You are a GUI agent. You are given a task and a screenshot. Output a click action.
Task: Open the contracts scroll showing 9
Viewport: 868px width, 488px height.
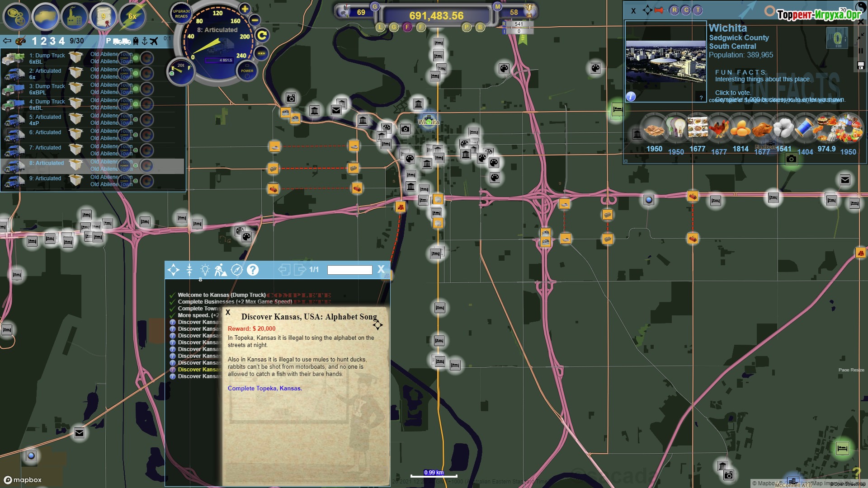click(104, 16)
